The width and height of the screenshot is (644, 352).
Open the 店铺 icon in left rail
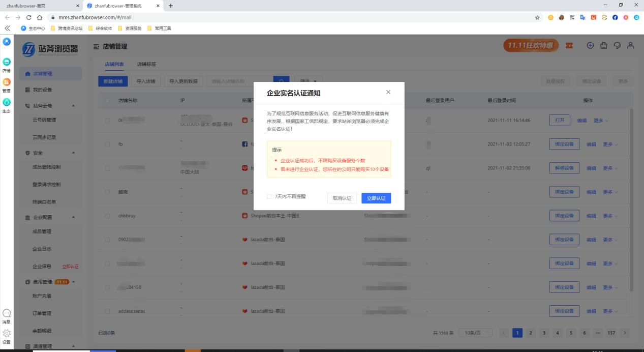[6, 62]
